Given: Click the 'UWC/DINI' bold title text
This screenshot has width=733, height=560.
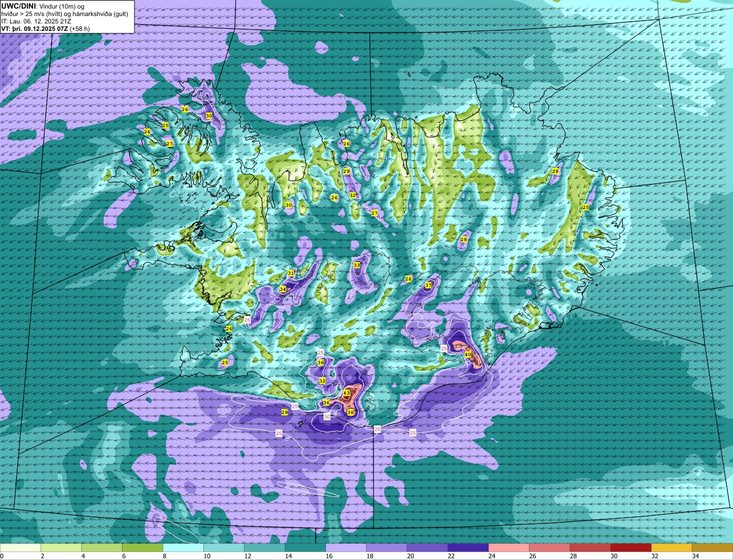Looking at the screenshot, I should (x=18, y=6).
